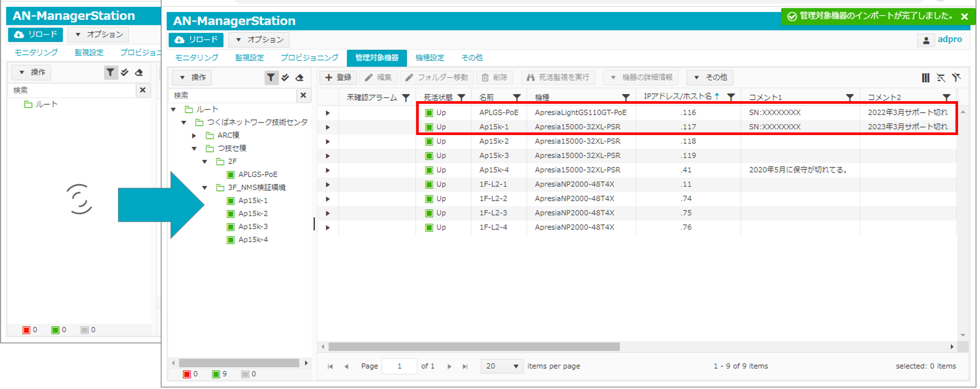Switch to the モニタリング tab in front window
The image size is (980, 389).
pyautogui.click(x=197, y=58)
